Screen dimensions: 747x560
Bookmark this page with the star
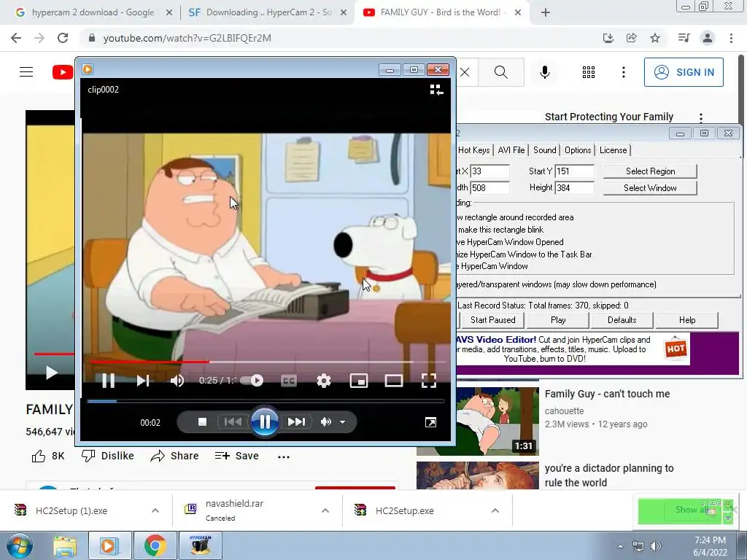(x=655, y=38)
